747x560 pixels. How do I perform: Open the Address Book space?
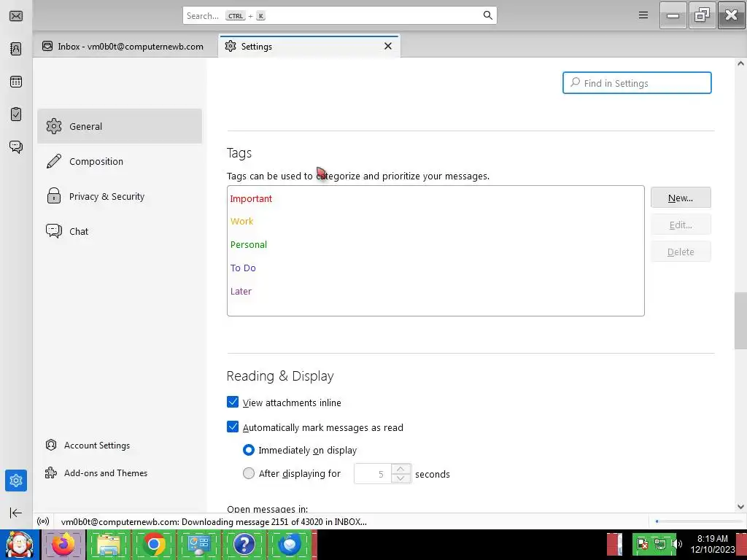[16, 49]
